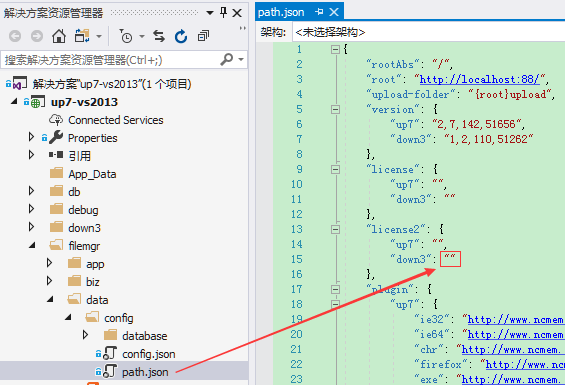Click the Switch Views folder icon
Screen dimensions: 565x385
(83, 36)
